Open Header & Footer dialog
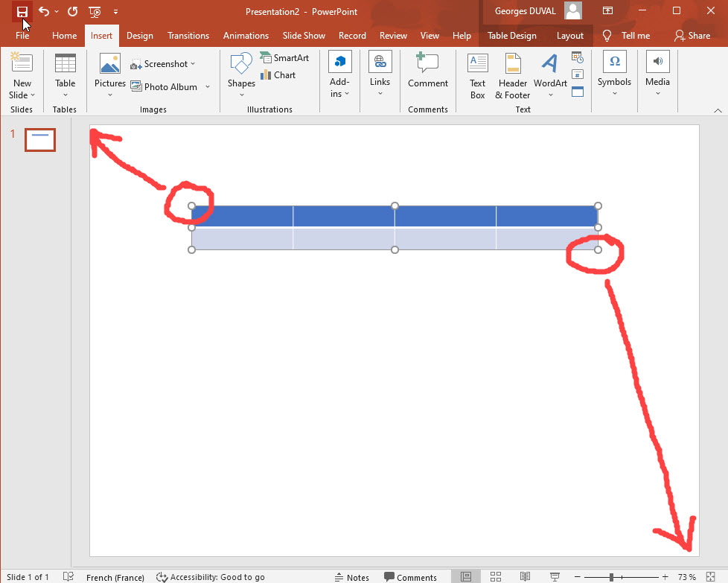Screen dimensions: 728x583 pyautogui.click(x=513, y=76)
